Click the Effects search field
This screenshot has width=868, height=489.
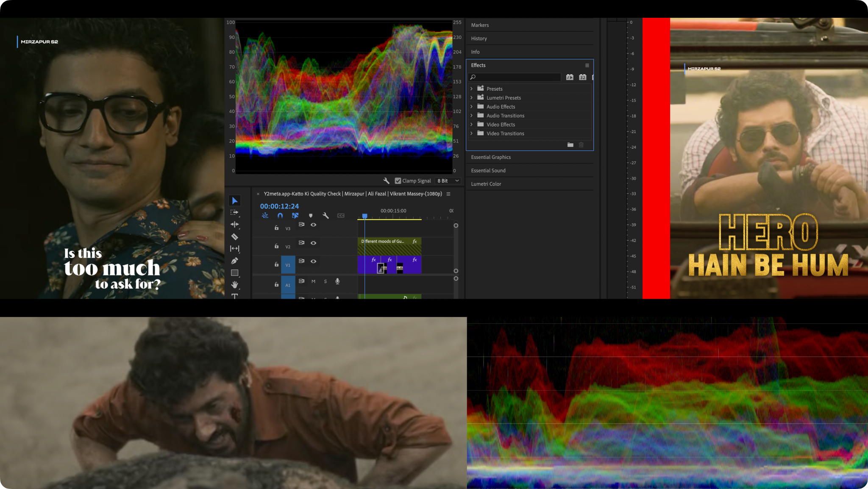[515, 77]
